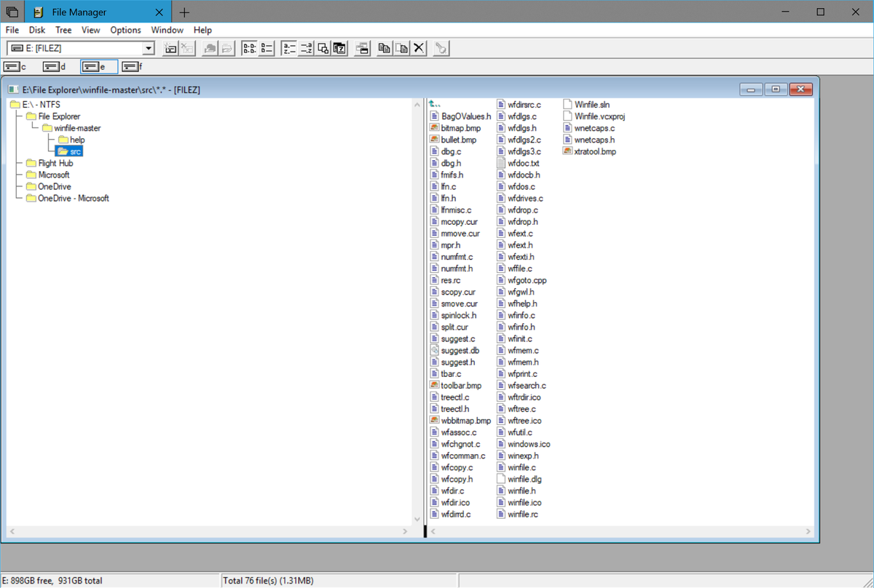Open the Disk menu
Image resolution: width=874 pixels, height=588 pixels.
tap(36, 30)
